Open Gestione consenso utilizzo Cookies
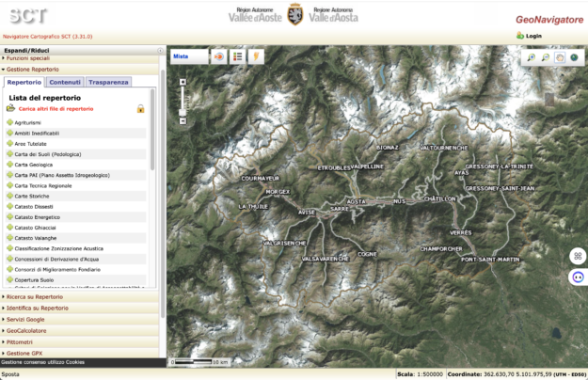The height and width of the screenshot is (380, 588). [x=42, y=362]
